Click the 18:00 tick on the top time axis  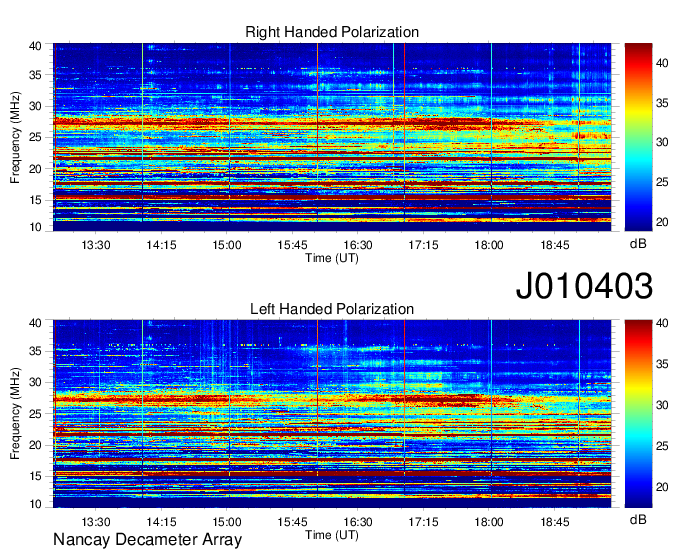click(x=489, y=245)
